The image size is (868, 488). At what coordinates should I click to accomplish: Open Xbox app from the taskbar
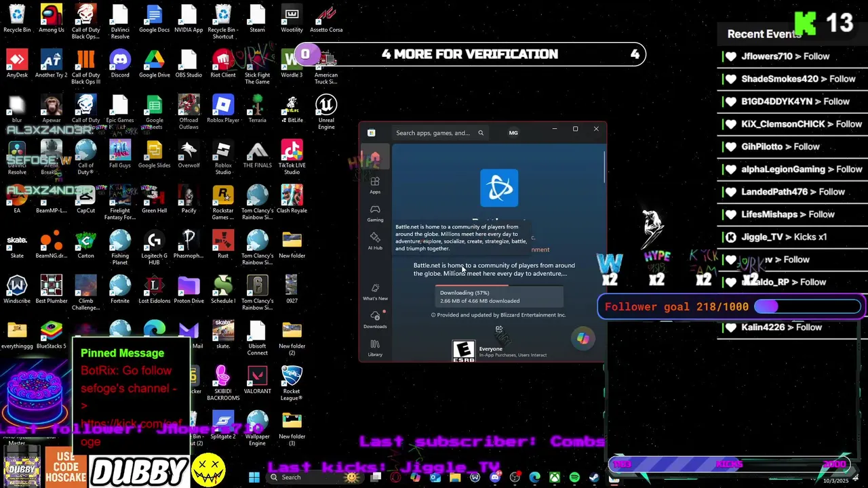coord(555,477)
